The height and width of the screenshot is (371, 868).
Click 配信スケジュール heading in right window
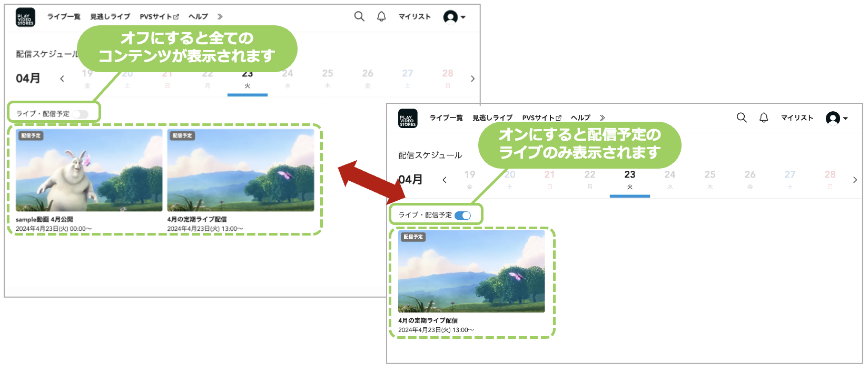coord(430,155)
